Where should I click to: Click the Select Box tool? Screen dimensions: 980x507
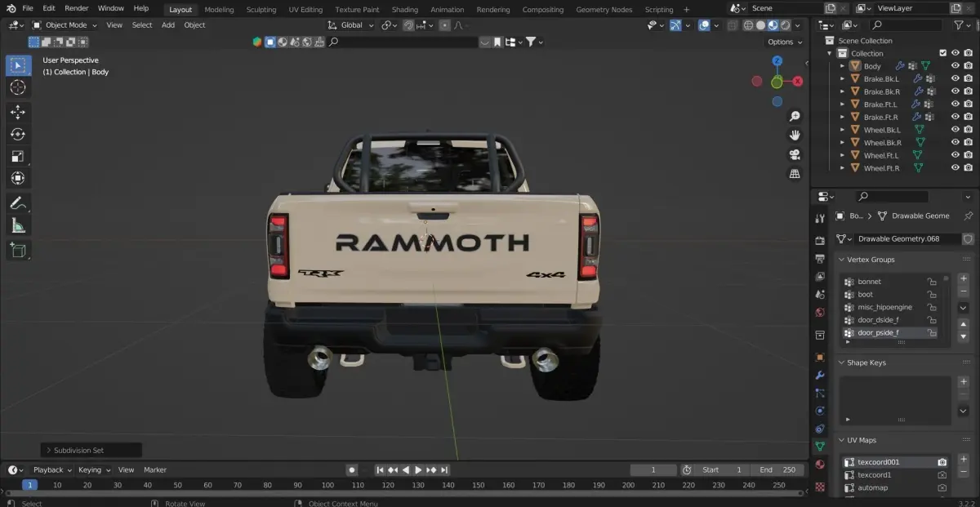(x=18, y=65)
